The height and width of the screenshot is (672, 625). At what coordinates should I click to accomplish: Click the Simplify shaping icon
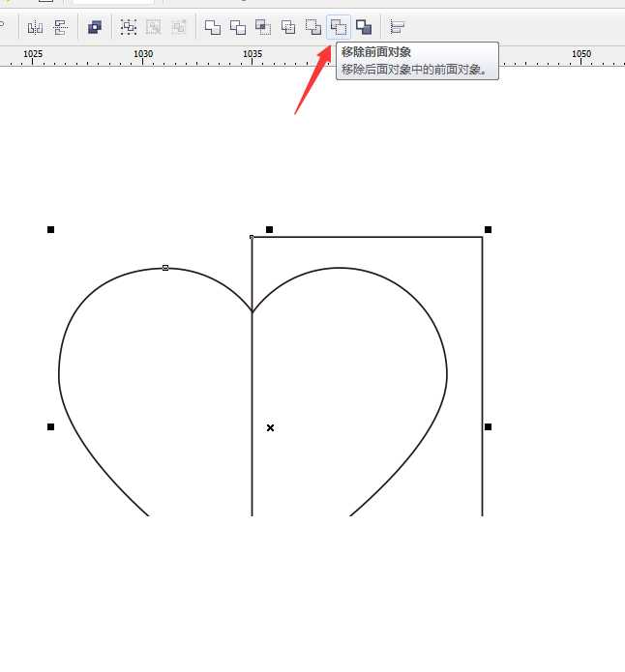(287, 27)
